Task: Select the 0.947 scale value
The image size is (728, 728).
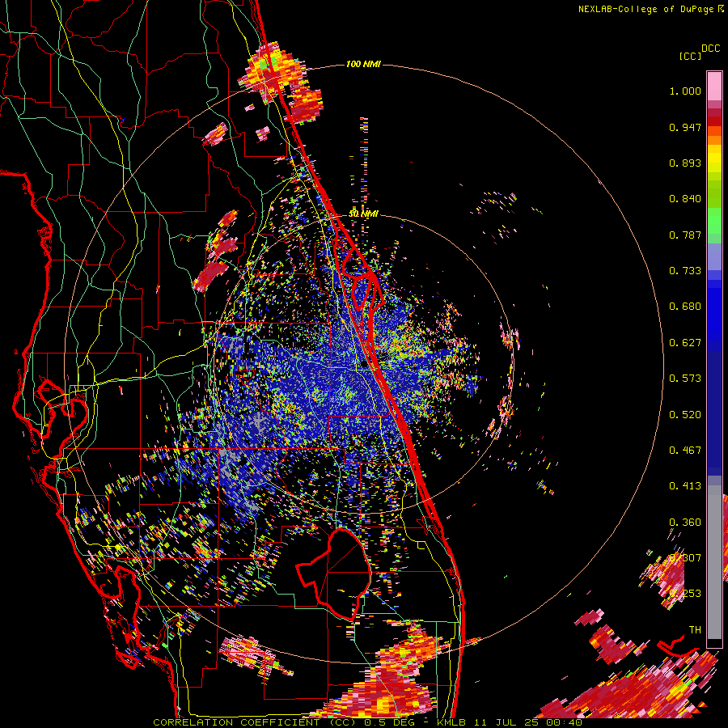Action: click(x=685, y=127)
